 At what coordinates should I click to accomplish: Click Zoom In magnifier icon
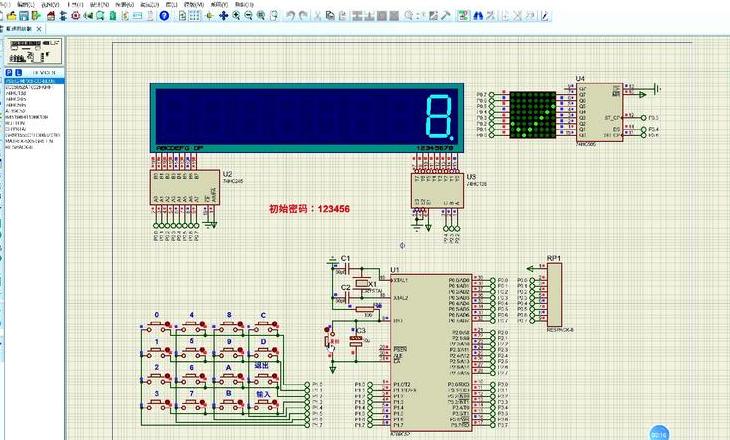[x=236, y=16]
